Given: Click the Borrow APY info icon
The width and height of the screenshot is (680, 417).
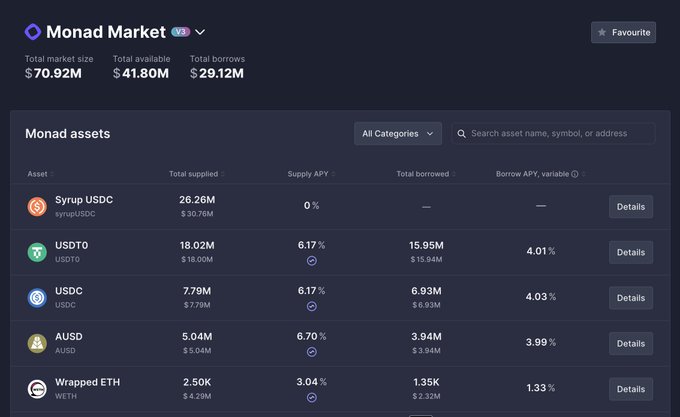Looking at the screenshot, I should coord(575,174).
